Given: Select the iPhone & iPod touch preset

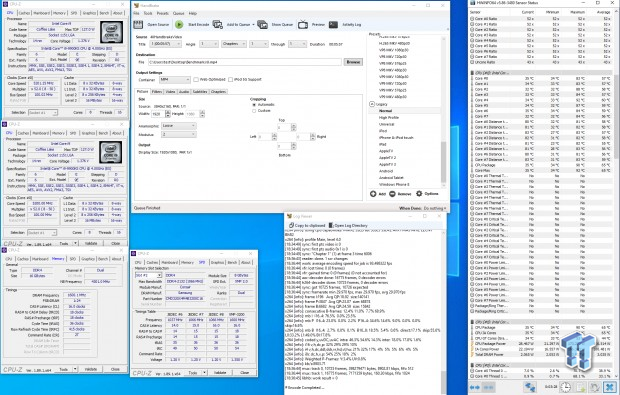Looking at the screenshot, I should tap(396, 138).
